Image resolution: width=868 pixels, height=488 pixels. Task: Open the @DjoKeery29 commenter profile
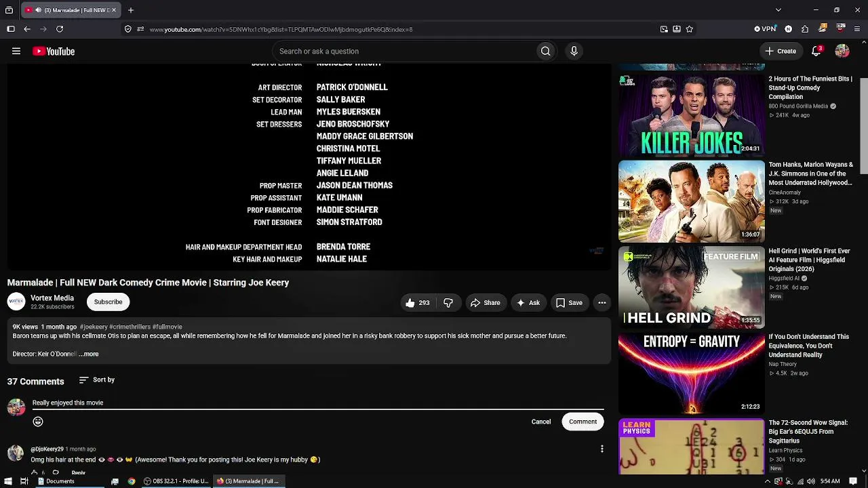47,449
